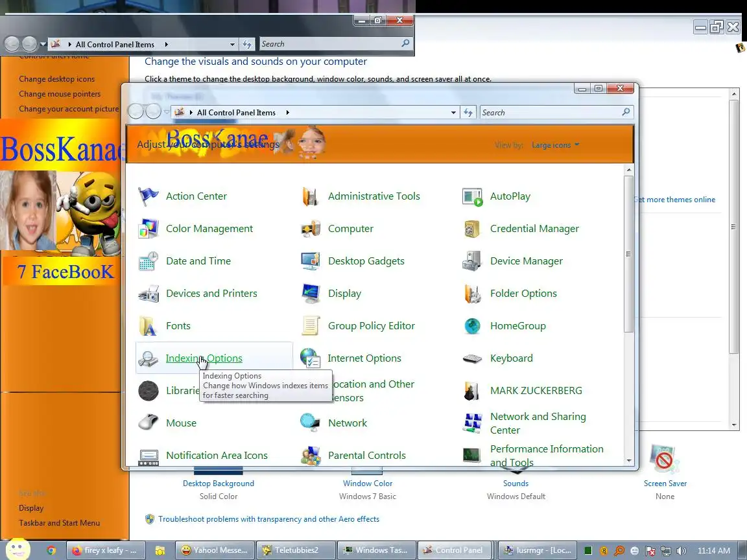The height and width of the screenshot is (560, 747).
Task: Click the Indexing Options link
Action: tap(204, 358)
